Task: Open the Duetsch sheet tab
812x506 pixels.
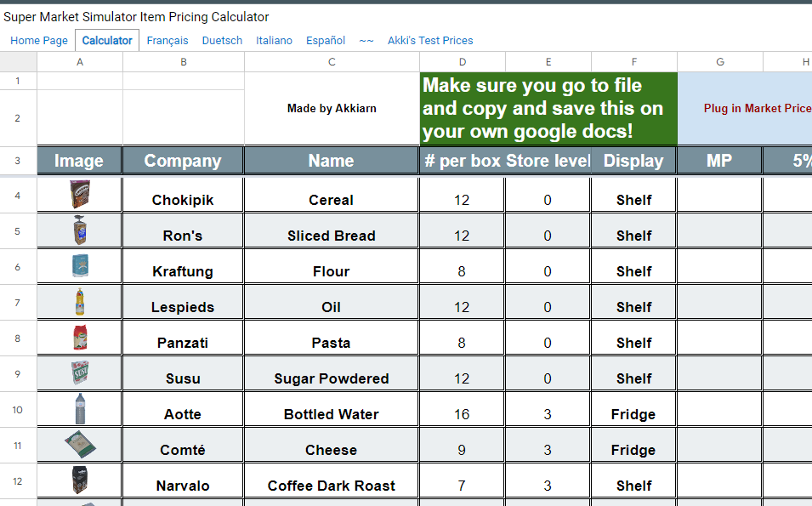Action: click(x=222, y=40)
